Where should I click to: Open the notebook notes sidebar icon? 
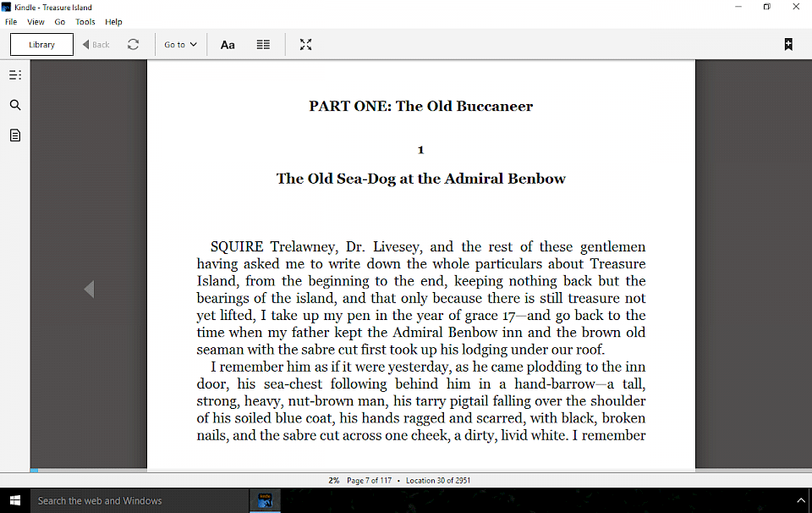(x=15, y=135)
